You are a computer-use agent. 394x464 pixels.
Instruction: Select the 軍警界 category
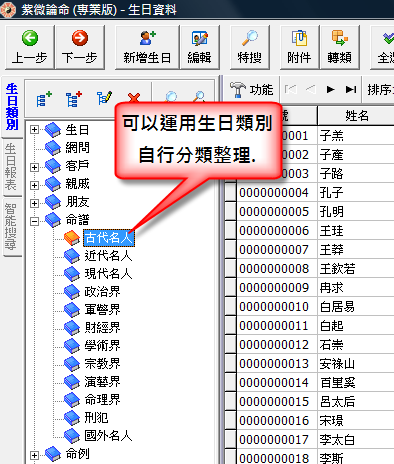point(102,310)
